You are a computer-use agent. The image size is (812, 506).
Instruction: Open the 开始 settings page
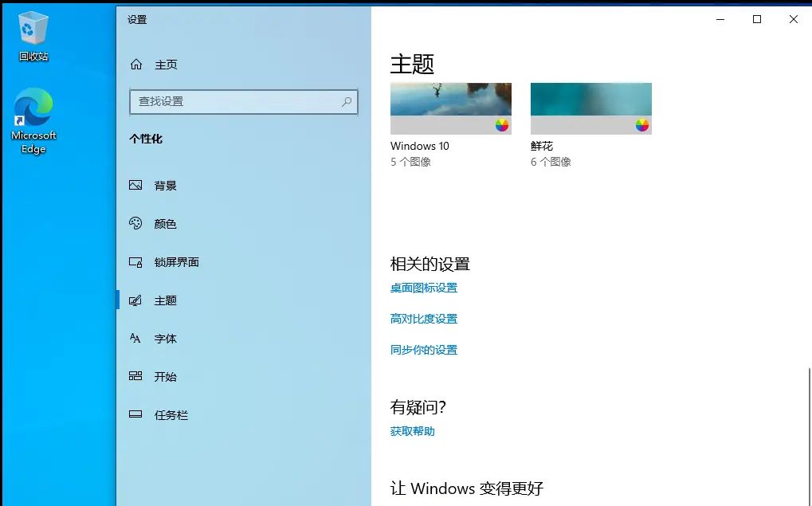point(165,377)
